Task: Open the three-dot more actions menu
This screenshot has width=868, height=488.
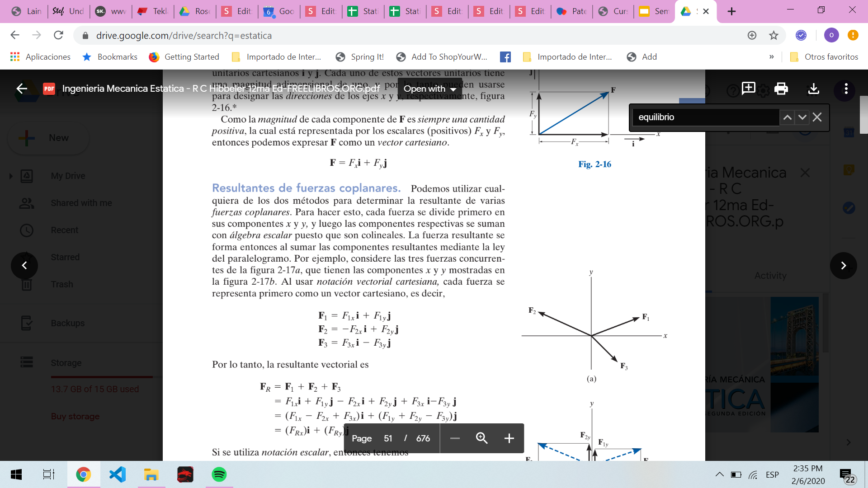Action: coord(846,89)
